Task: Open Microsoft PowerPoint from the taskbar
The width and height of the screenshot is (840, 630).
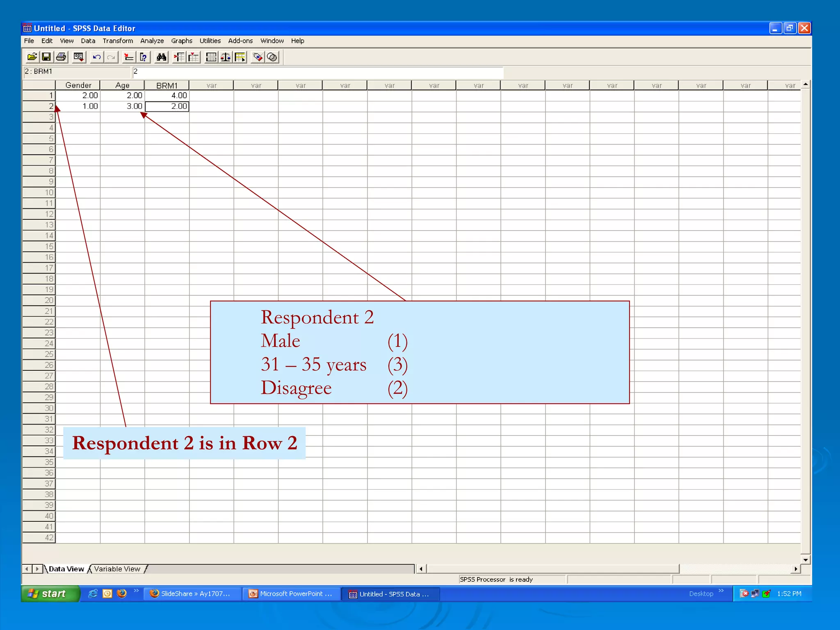Action: click(291, 594)
